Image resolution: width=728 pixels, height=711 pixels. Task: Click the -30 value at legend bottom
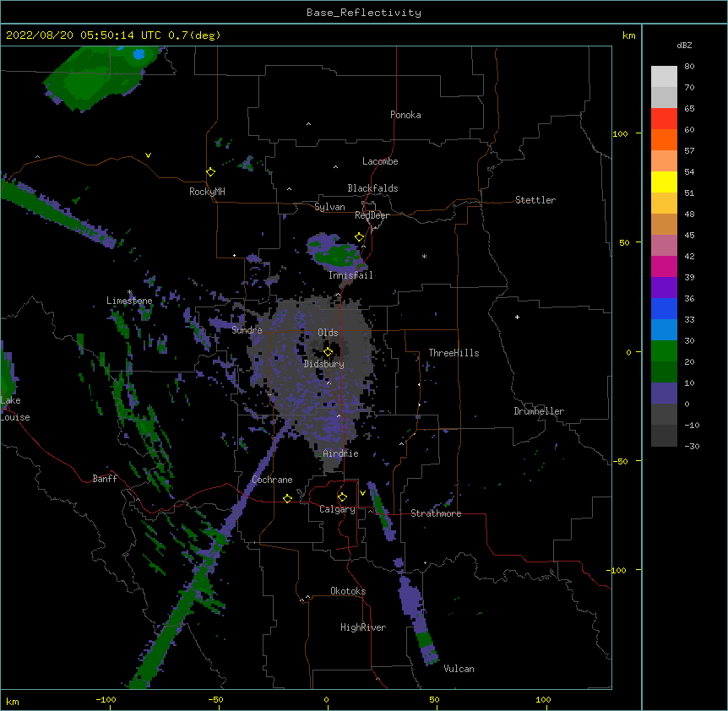(692, 447)
